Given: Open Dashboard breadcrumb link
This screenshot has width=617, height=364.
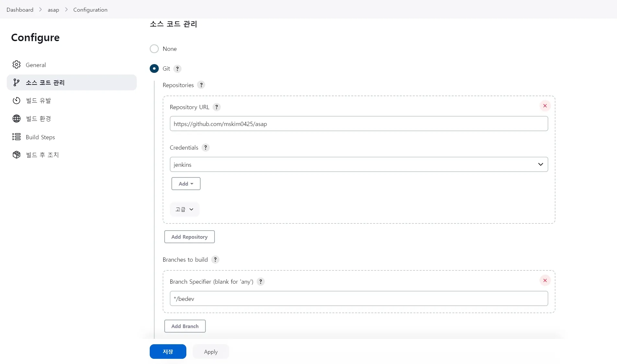Looking at the screenshot, I should (x=20, y=10).
